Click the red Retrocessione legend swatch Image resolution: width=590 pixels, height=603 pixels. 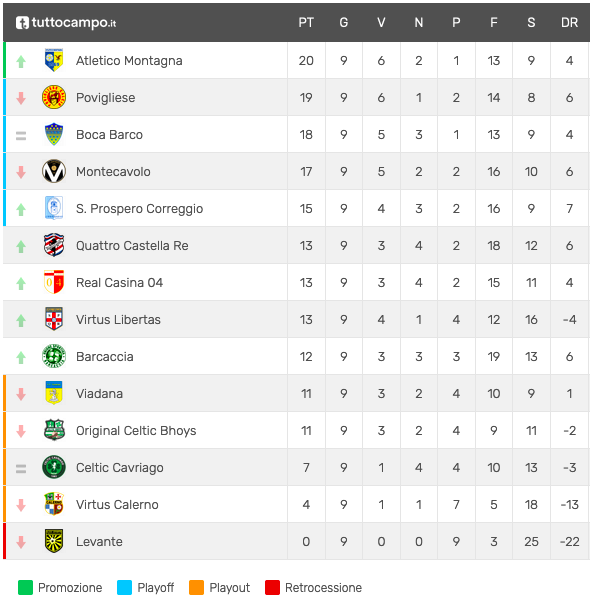click(272, 587)
